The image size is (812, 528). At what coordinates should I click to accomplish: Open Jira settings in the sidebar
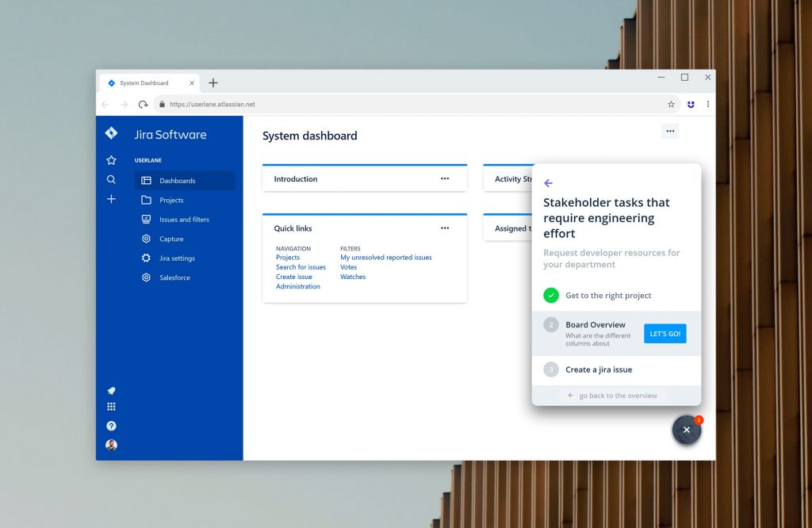click(185, 258)
